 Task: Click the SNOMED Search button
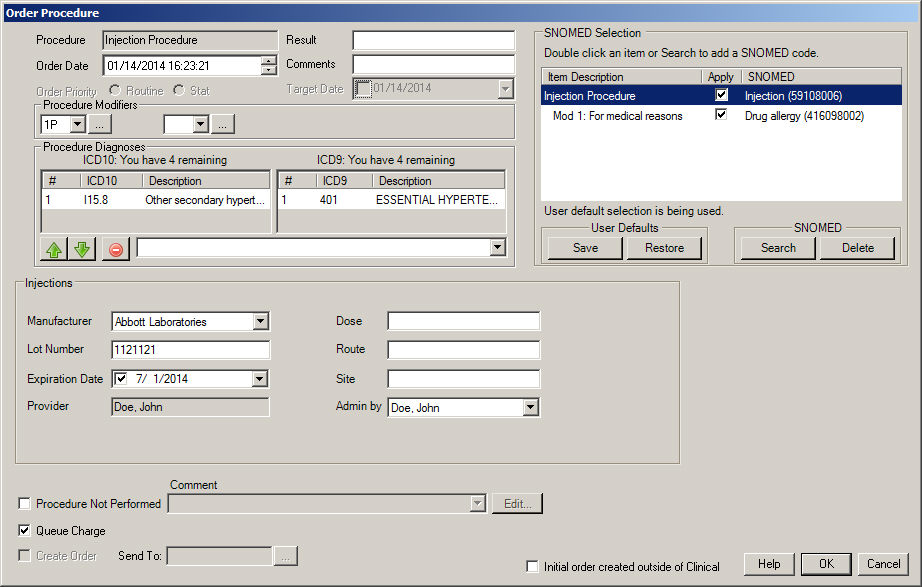tap(778, 248)
